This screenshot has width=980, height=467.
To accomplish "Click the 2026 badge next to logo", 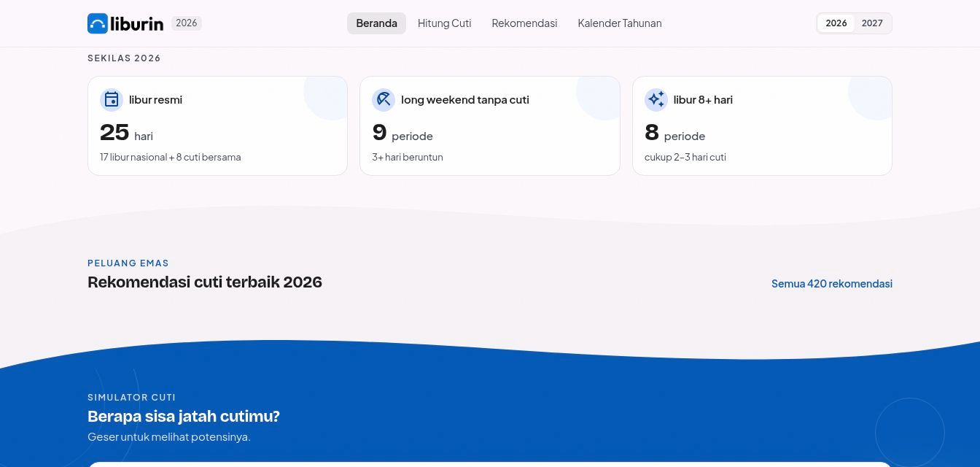I will pos(187,23).
